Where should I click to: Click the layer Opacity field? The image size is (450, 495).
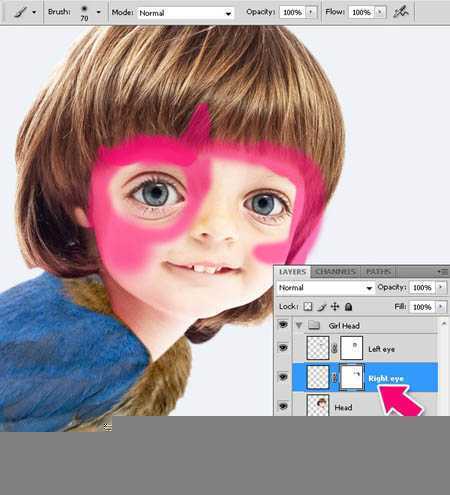coord(422,288)
